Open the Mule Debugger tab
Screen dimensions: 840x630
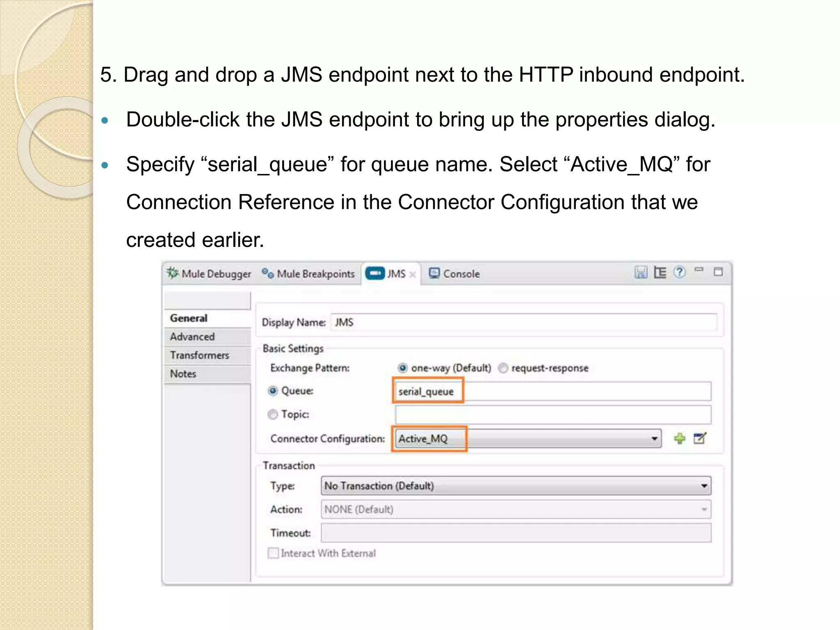209,274
